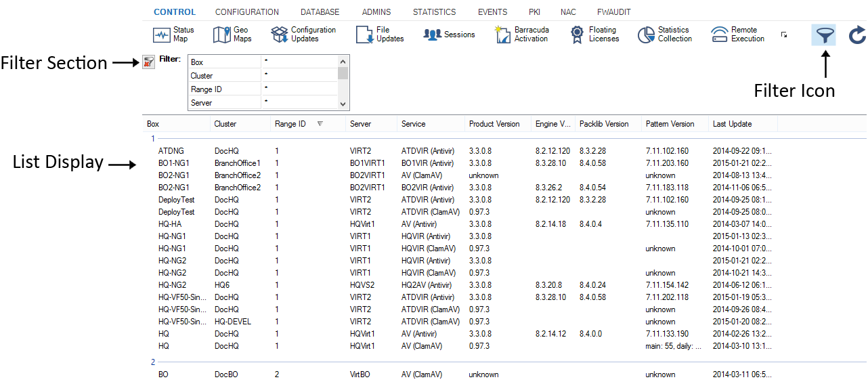Switch to the ADMINS tab
The image size is (868, 386).
point(376,12)
